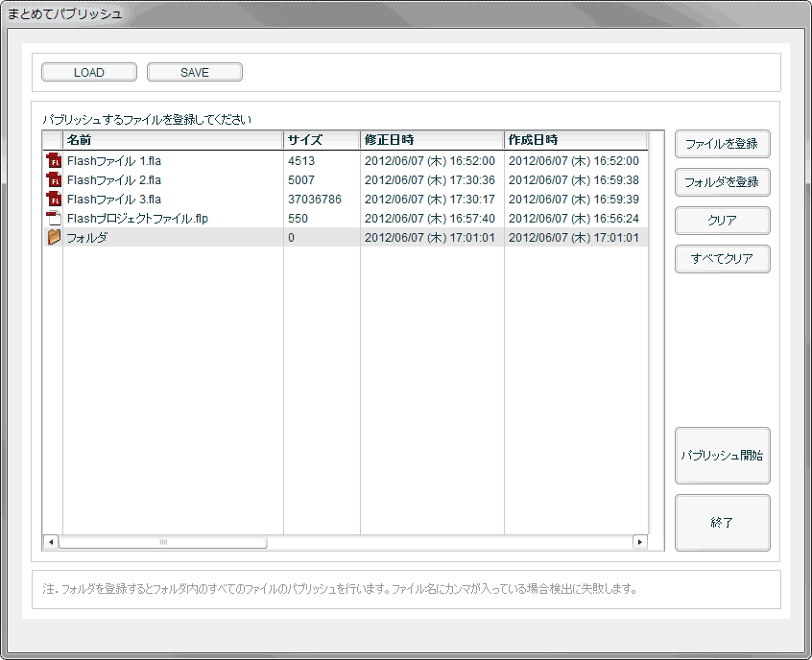Click ファイルを登録 to register a file
The width and height of the screenshot is (812, 660).
point(722,144)
